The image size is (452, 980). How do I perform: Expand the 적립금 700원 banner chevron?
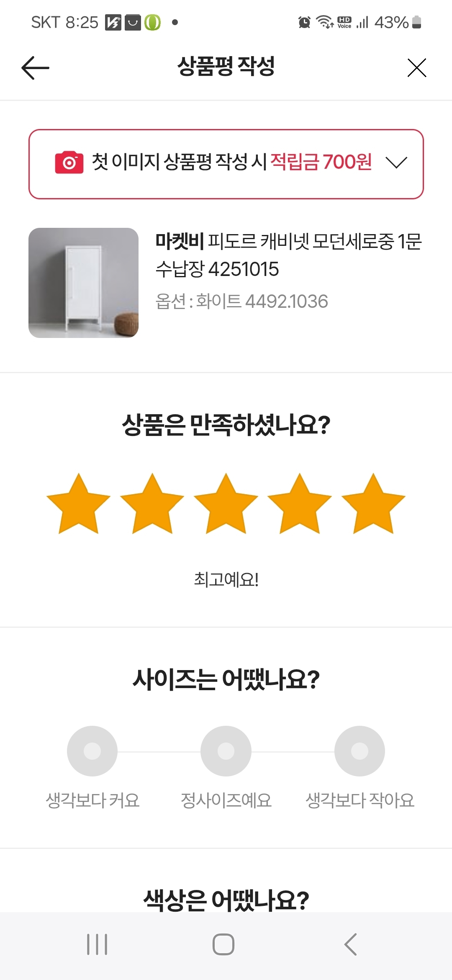(x=396, y=162)
